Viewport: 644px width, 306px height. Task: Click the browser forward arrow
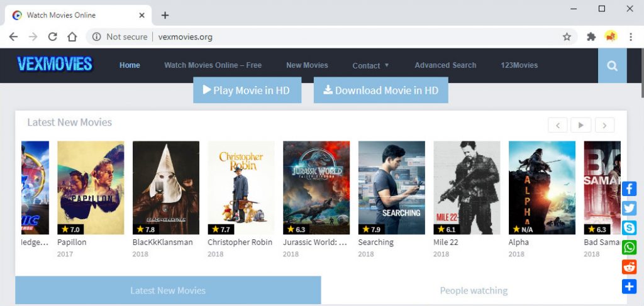(33, 37)
